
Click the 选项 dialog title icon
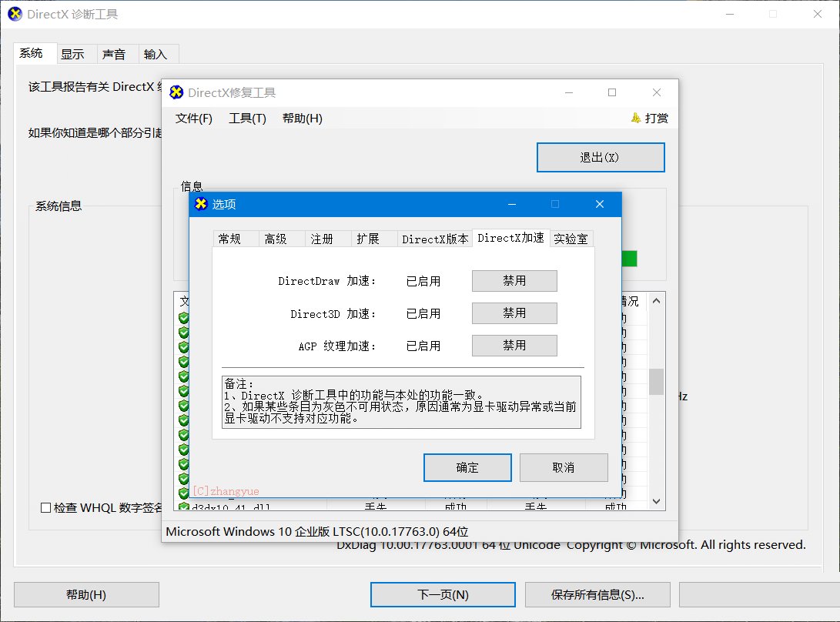click(201, 204)
